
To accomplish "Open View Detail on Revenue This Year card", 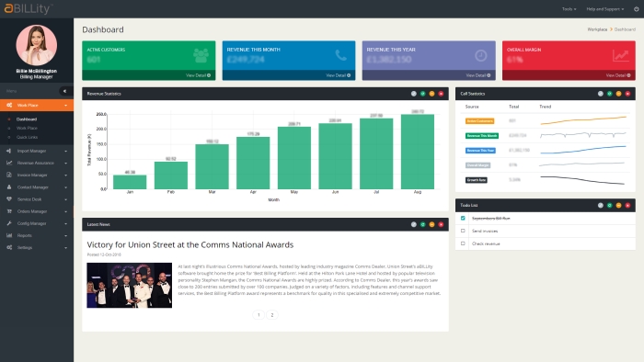I will (478, 75).
